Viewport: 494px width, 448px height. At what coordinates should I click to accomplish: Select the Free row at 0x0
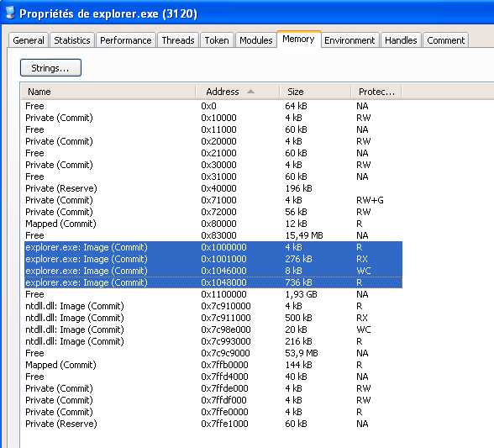213,106
